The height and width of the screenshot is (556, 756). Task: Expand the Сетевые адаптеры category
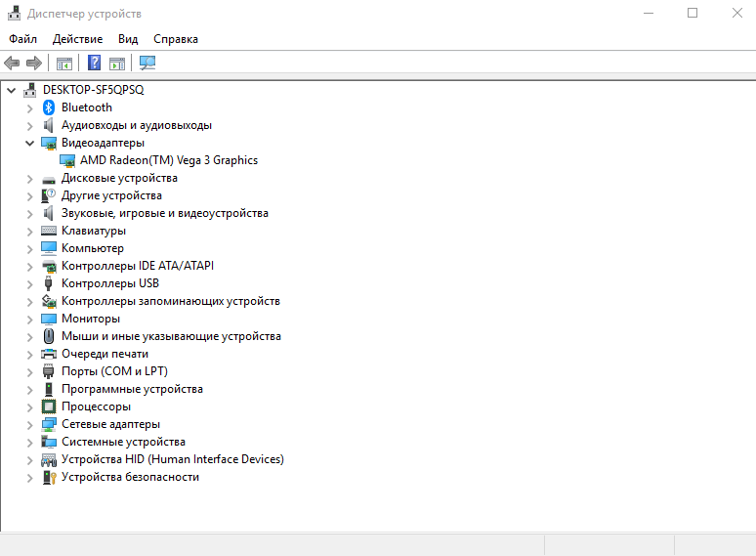pos(29,424)
